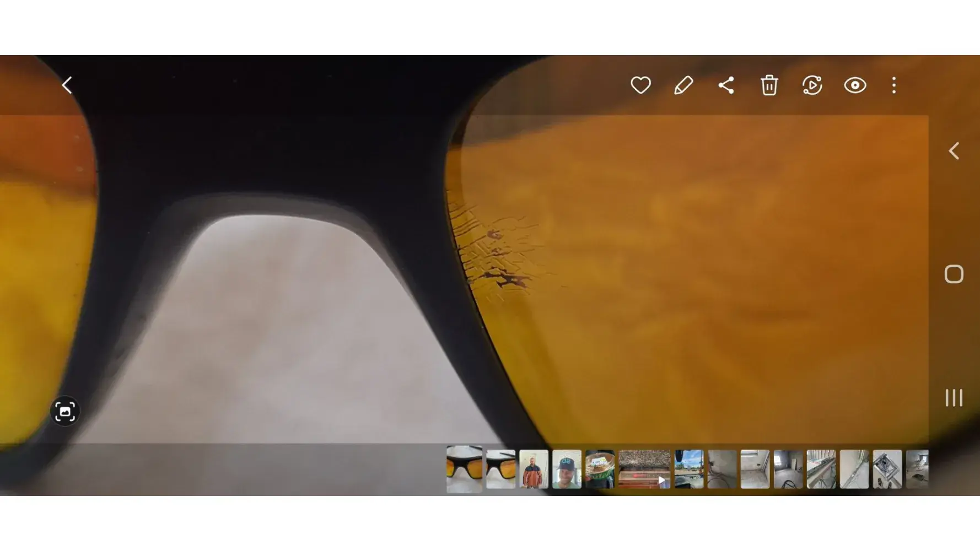Open the video thumbnail with play icon

click(x=644, y=469)
